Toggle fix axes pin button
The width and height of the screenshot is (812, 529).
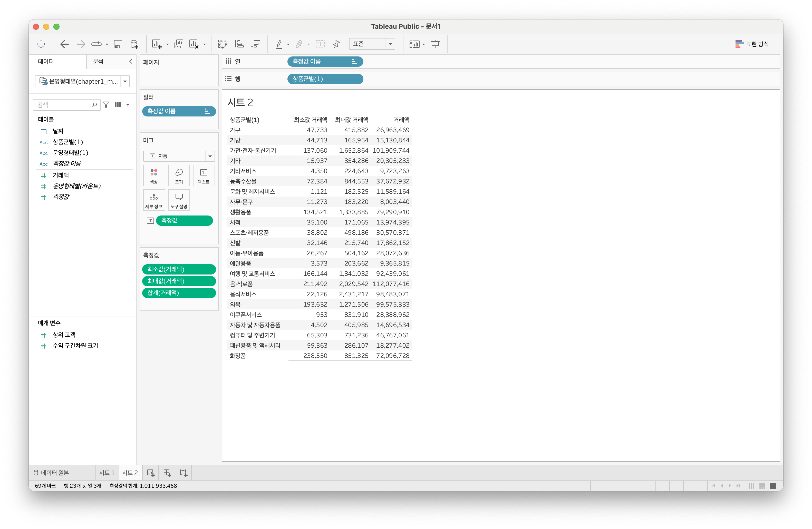click(x=336, y=44)
